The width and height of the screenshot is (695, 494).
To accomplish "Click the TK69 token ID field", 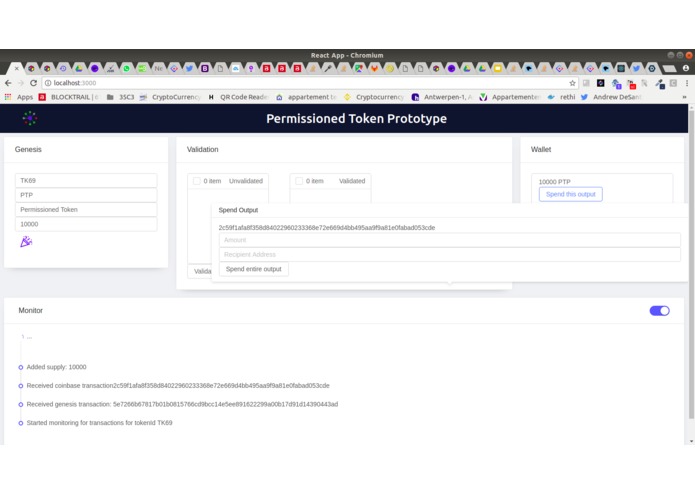I will coord(86,180).
